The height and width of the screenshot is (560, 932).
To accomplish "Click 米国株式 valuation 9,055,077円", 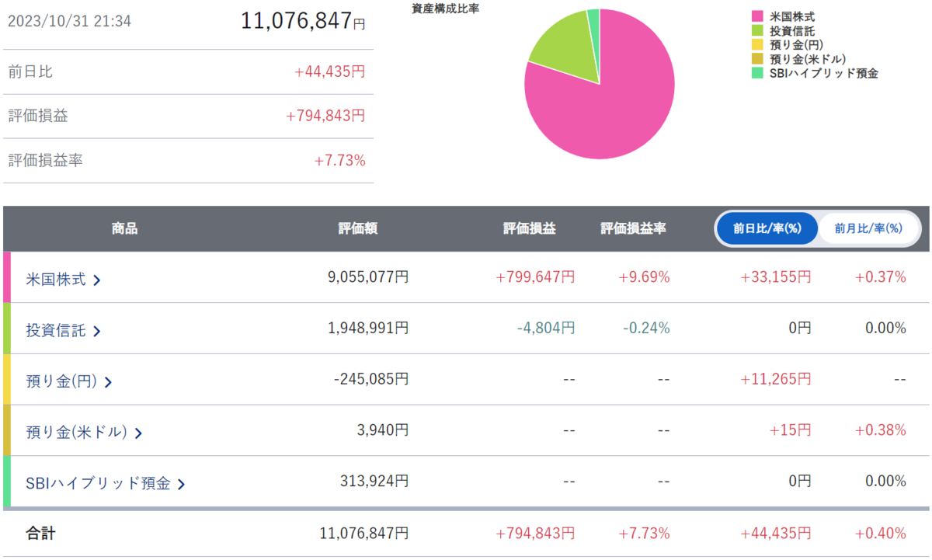I will point(368,277).
